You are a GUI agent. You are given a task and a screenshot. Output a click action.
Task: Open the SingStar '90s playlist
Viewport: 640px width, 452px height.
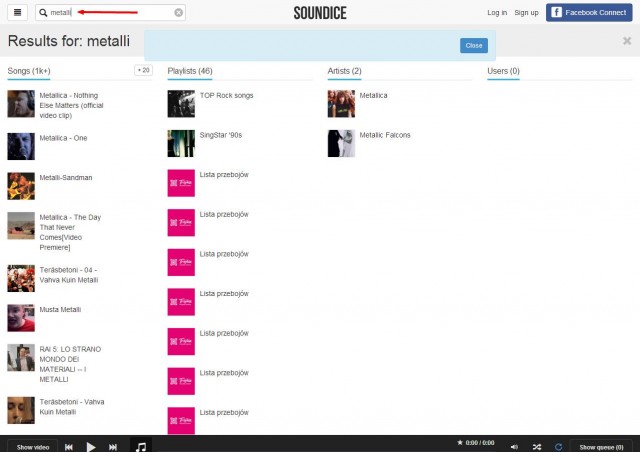tap(220, 135)
